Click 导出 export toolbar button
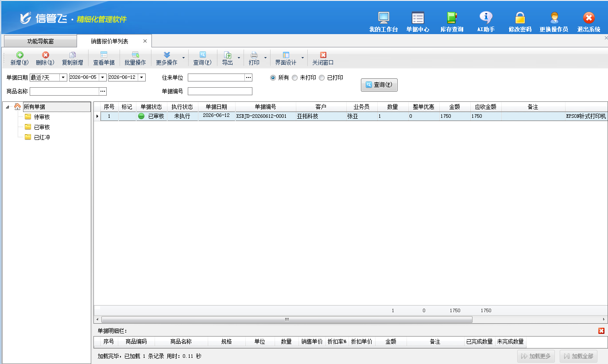 tap(228, 58)
